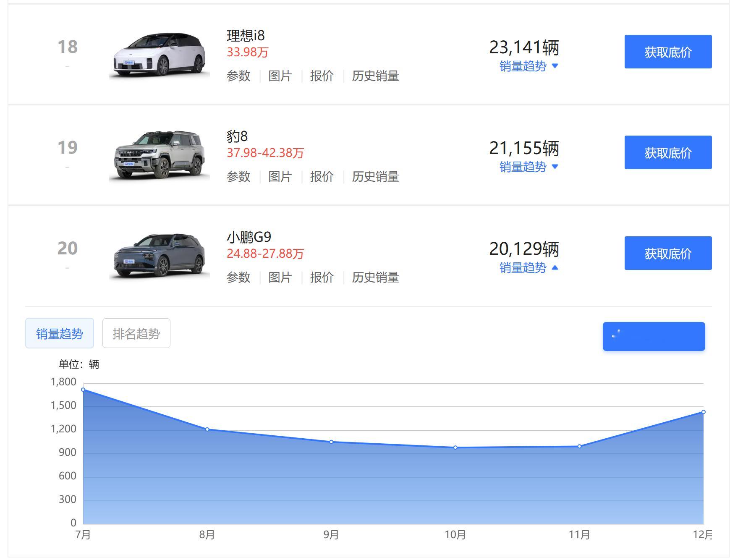Click rank number 18
This screenshot has height=560, width=730.
pos(68,47)
